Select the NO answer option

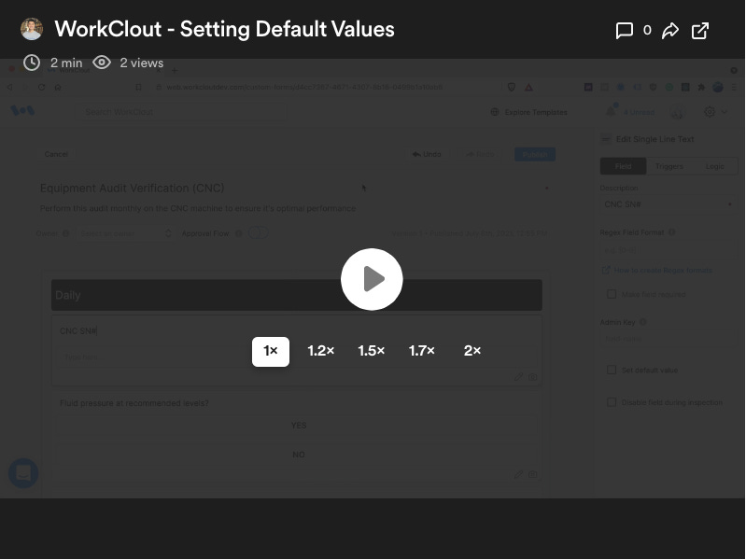coord(298,455)
